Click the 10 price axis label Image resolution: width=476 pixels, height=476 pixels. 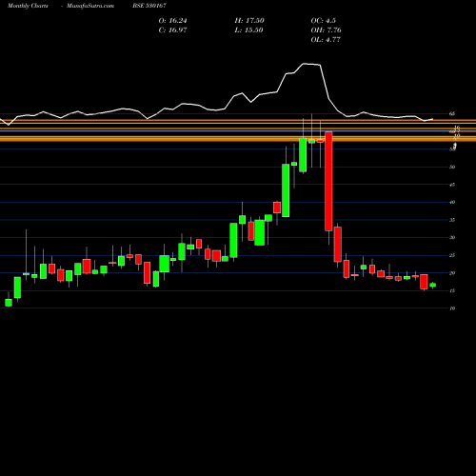[452, 308]
